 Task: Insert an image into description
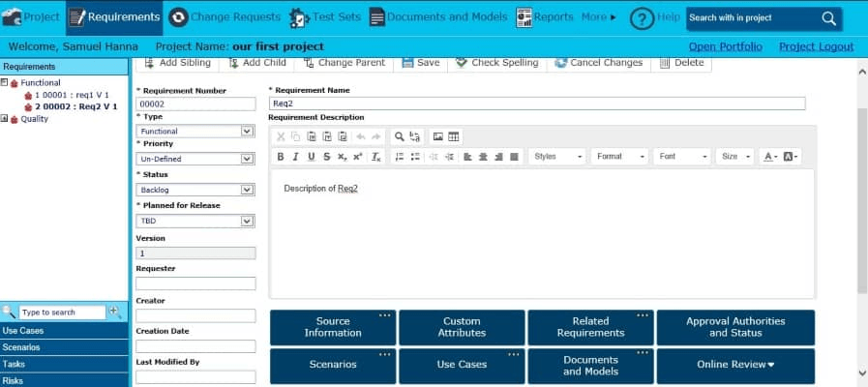click(438, 136)
